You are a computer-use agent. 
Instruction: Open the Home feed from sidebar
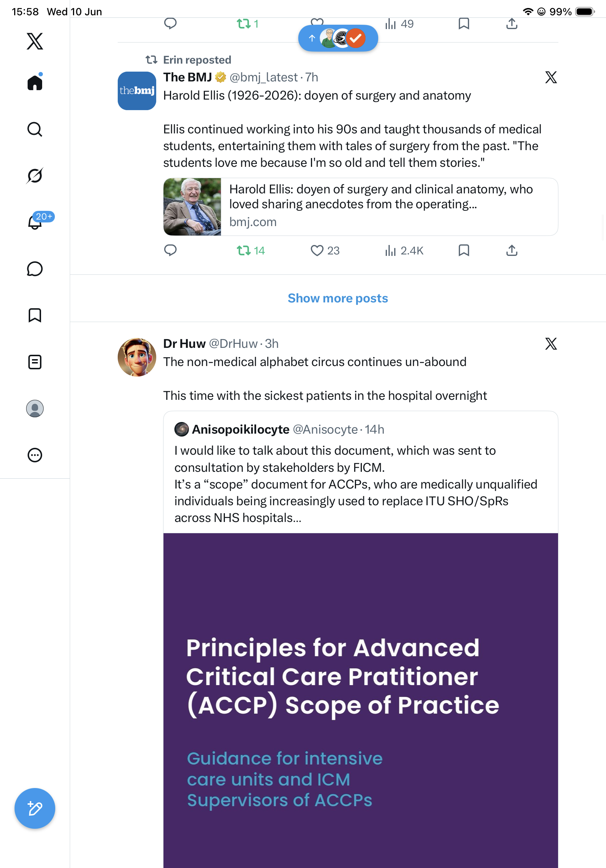[35, 83]
